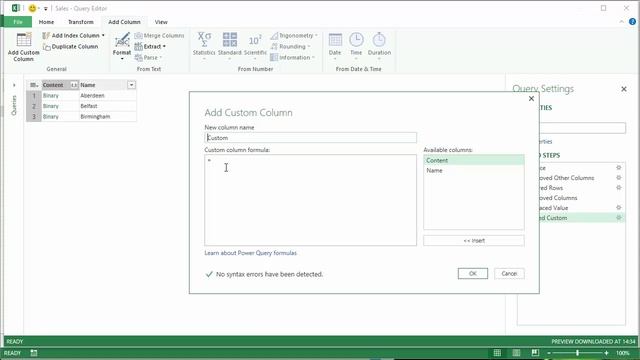Viewport: 640px width, 360px height.
Task: Click the New column name field
Action: pos(310,138)
